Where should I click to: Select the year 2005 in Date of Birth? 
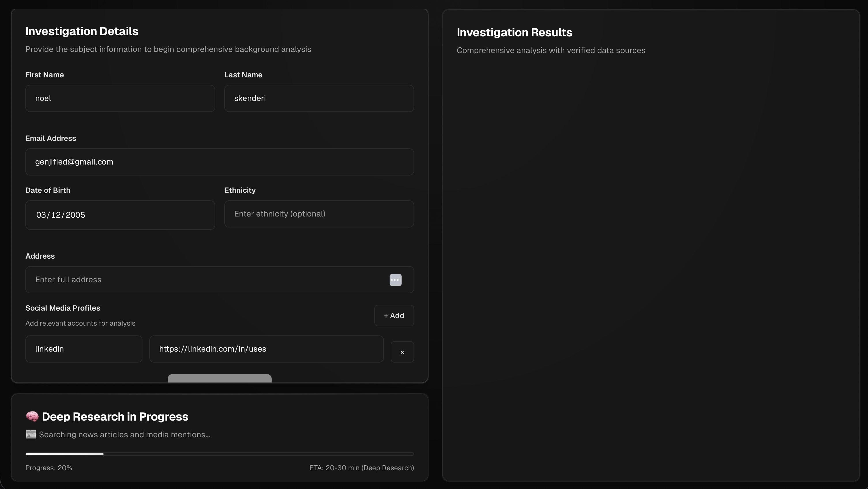pyautogui.click(x=75, y=215)
